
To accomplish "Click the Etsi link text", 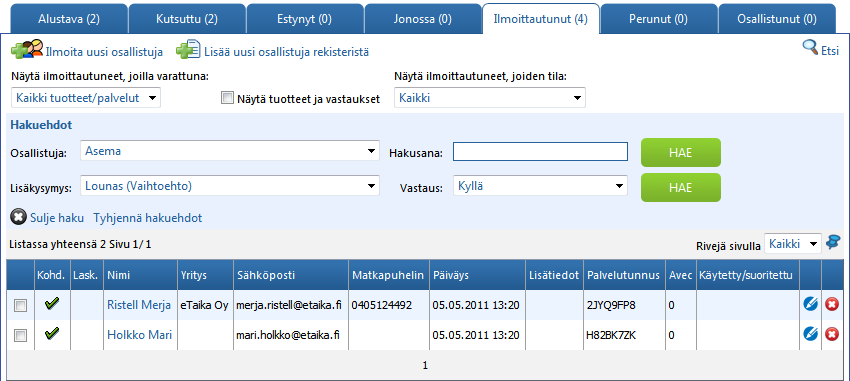I will point(830,51).
